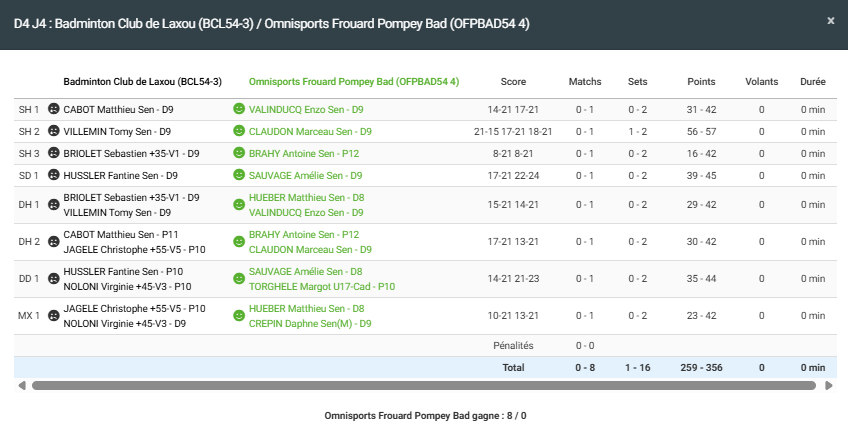Click the Total row points 259 - 356
This screenshot has width=848, height=433.
click(701, 368)
